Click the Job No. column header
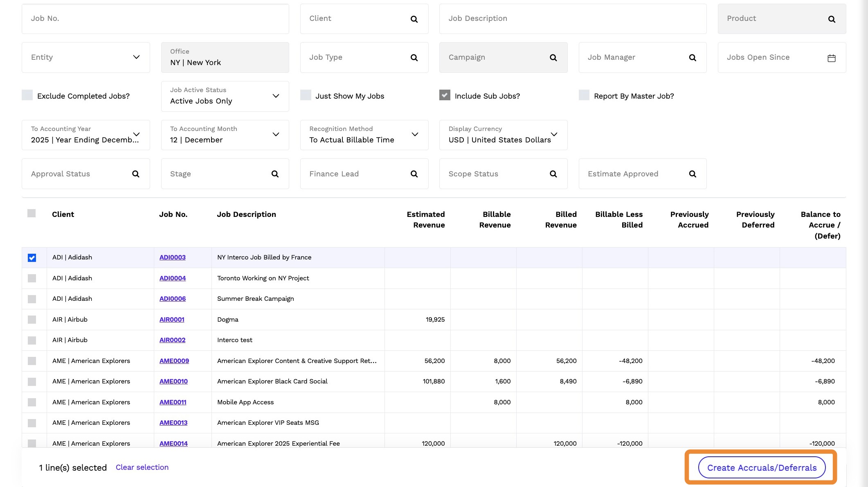 (x=173, y=214)
